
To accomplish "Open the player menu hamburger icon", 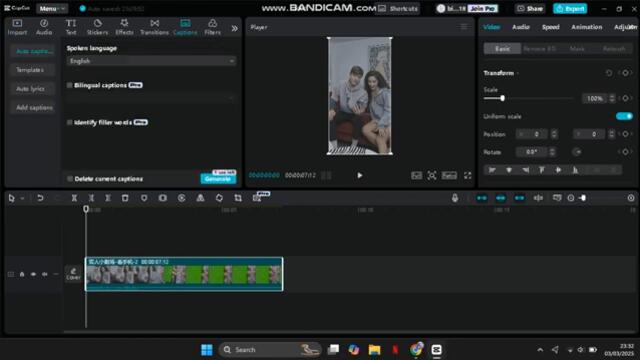I will [464, 27].
